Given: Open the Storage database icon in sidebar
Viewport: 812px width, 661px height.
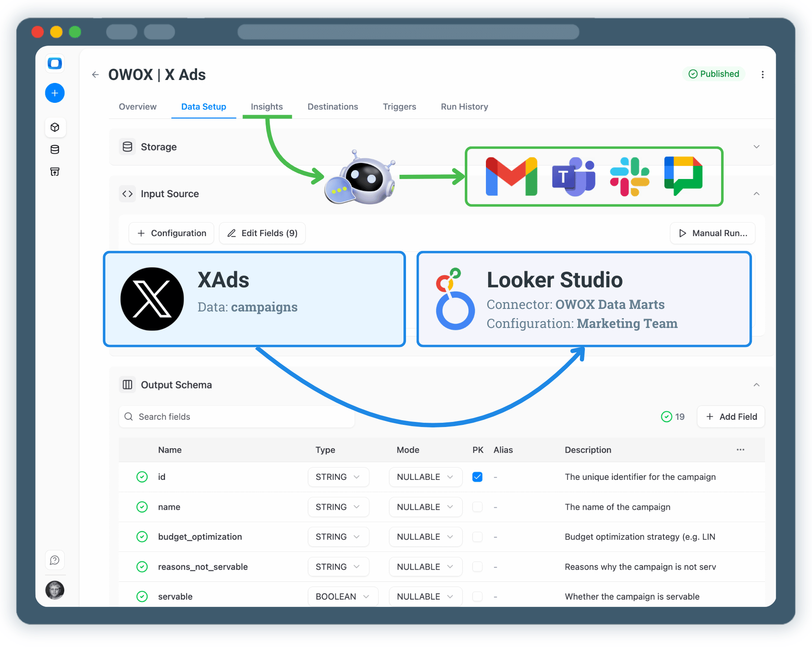Looking at the screenshot, I should coord(55,149).
